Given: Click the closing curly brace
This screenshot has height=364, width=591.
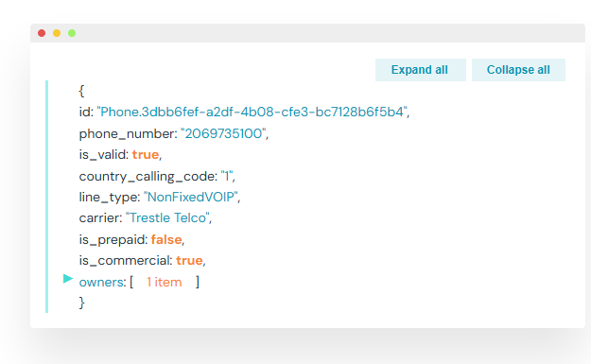Looking at the screenshot, I should pos(81,303).
